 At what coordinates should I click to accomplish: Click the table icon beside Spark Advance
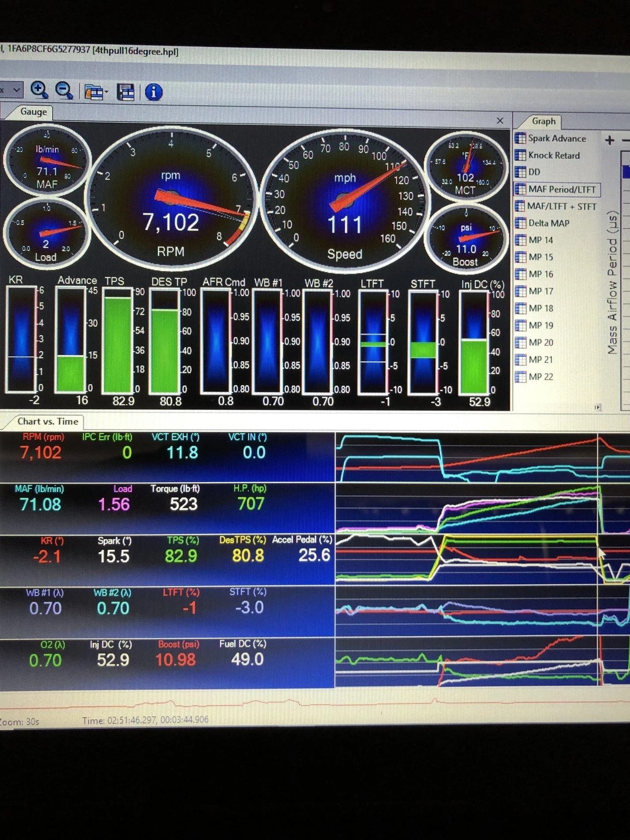pyautogui.click(x=520, y=138)
